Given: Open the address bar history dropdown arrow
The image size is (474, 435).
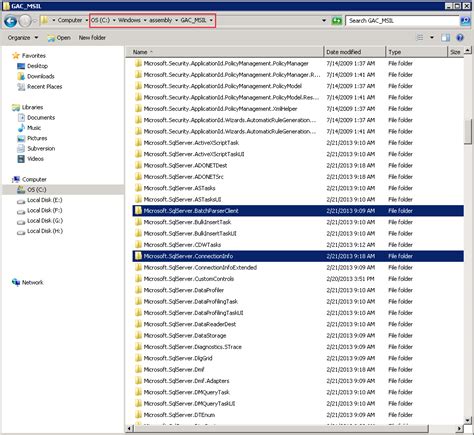Looking at the screenshot, I should click(x=324, y=21).
